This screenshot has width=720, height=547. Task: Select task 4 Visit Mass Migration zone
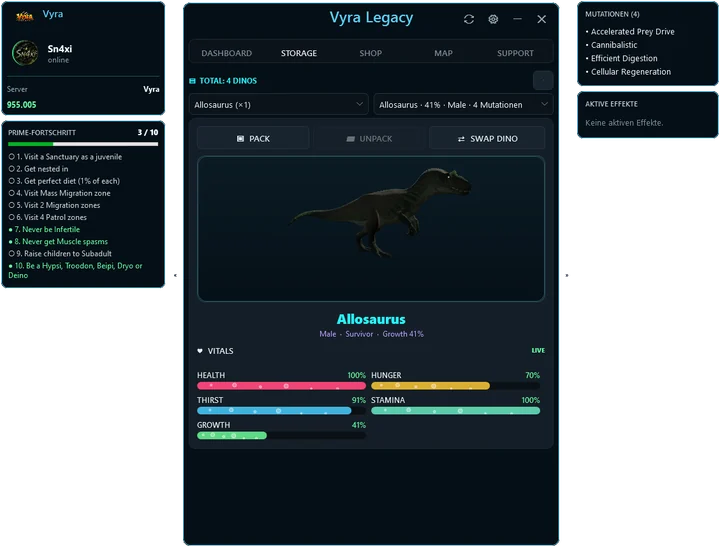(60, 193)
